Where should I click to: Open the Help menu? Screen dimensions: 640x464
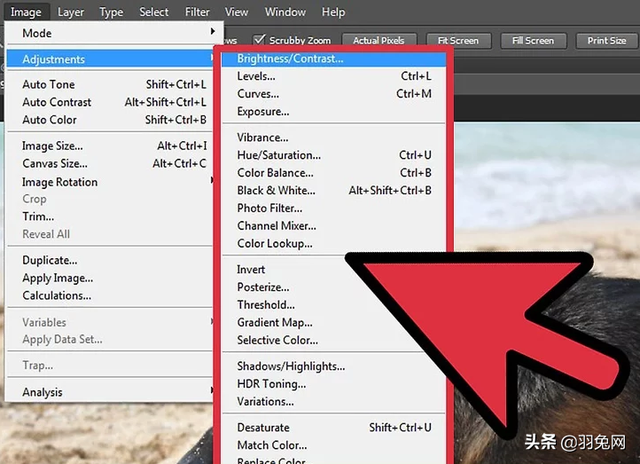(333, 12)
